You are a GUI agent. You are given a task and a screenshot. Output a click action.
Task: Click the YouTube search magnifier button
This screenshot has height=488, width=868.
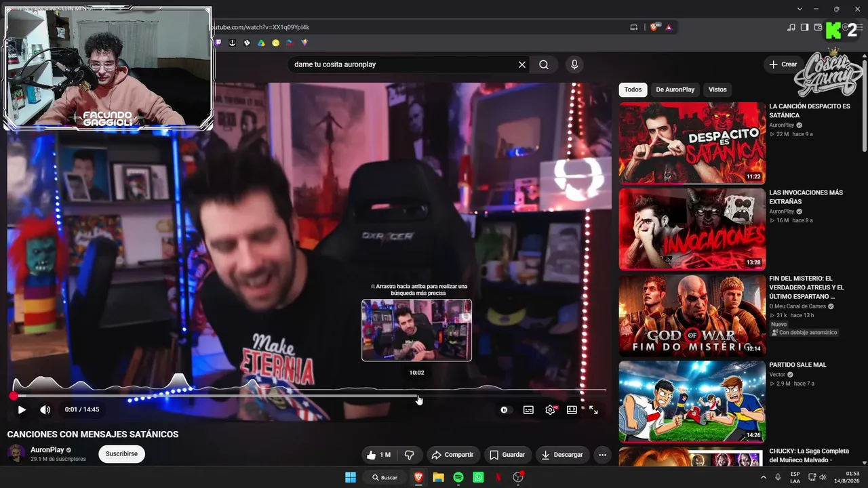click(544, 64)
